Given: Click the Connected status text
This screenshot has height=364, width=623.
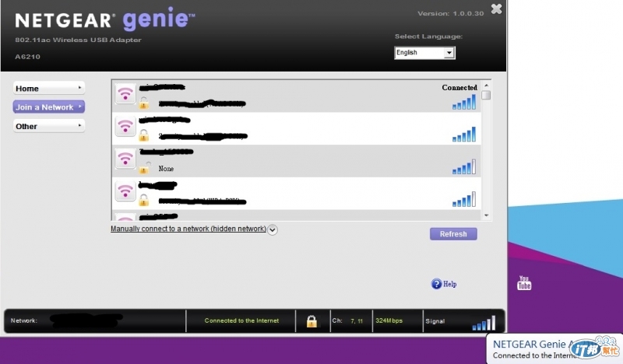Looking at the screenshot, I should click(459, 87).
